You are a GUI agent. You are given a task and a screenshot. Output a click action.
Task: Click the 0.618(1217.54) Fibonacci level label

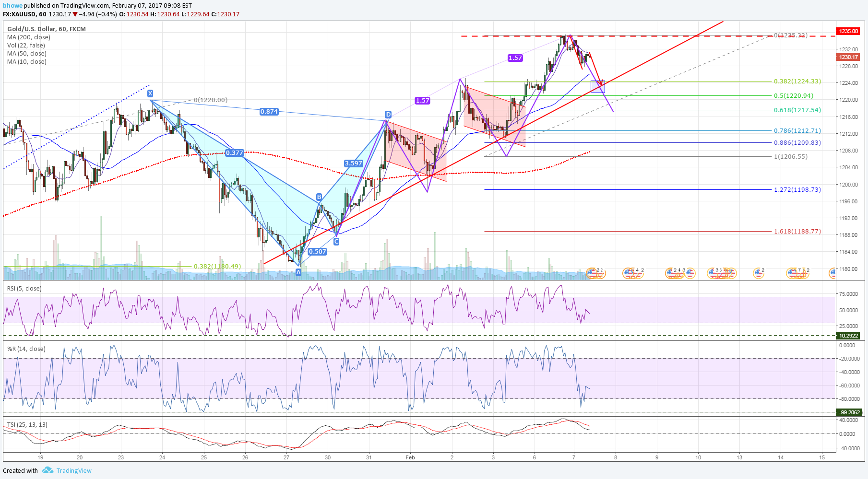[x=797, y=110]
